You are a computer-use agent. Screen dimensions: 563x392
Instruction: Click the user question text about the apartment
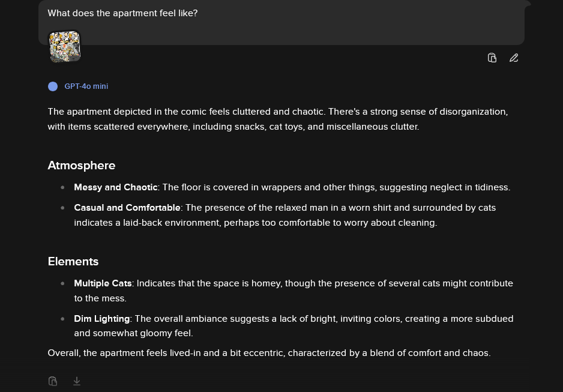point(122,13)
